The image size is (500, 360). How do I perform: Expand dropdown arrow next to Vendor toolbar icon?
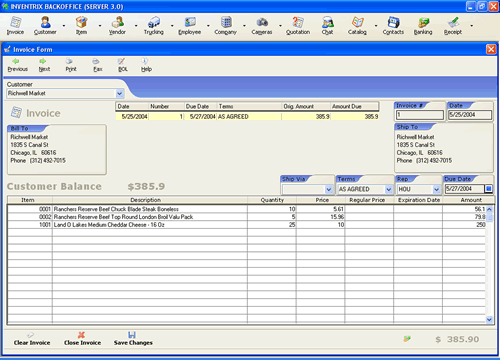136,26
